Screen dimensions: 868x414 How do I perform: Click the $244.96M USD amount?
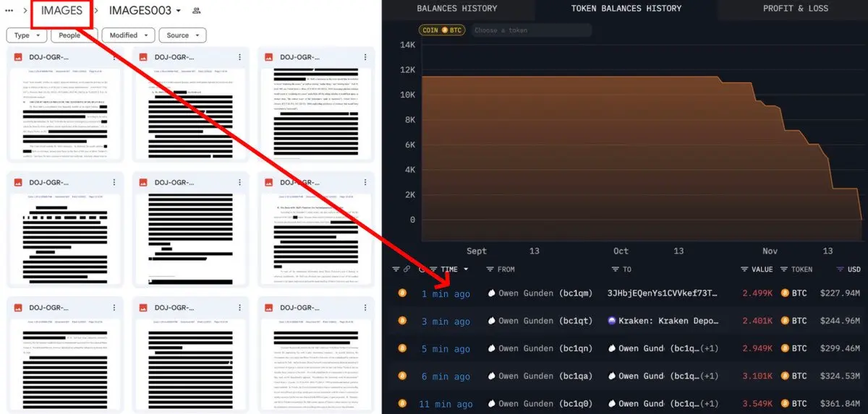(841, 321)
